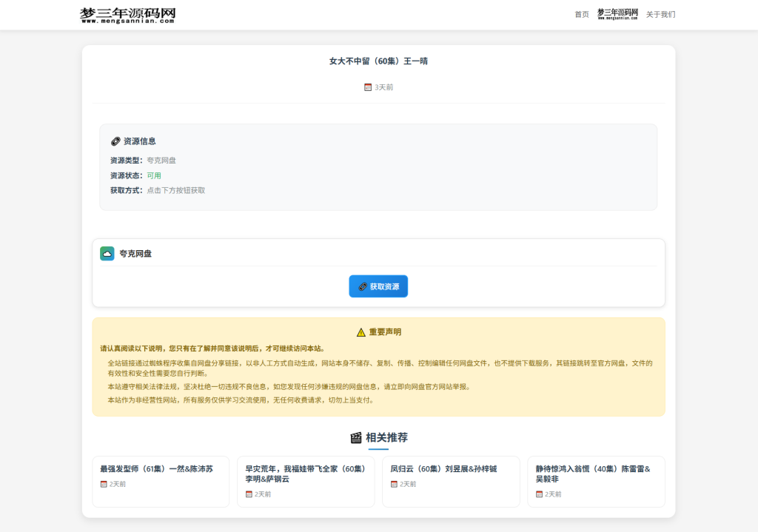Image resolution: width=758 pixels, height=532 pixels.
Task: Click the 重要声明 heading
Action: coord(385,332)
